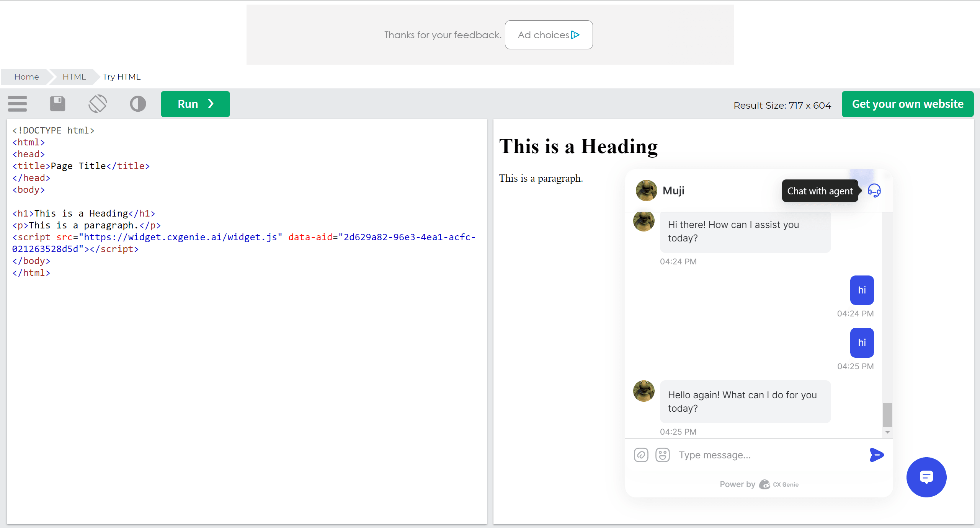980x528 pixels.
Task: Click the Ad choices button
Action: pos(549,35)
